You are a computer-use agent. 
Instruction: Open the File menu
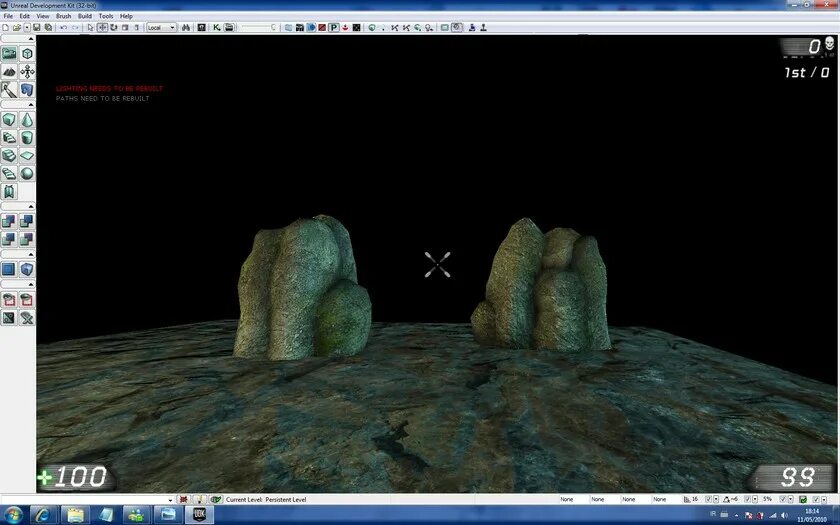[x=8, y=16]
